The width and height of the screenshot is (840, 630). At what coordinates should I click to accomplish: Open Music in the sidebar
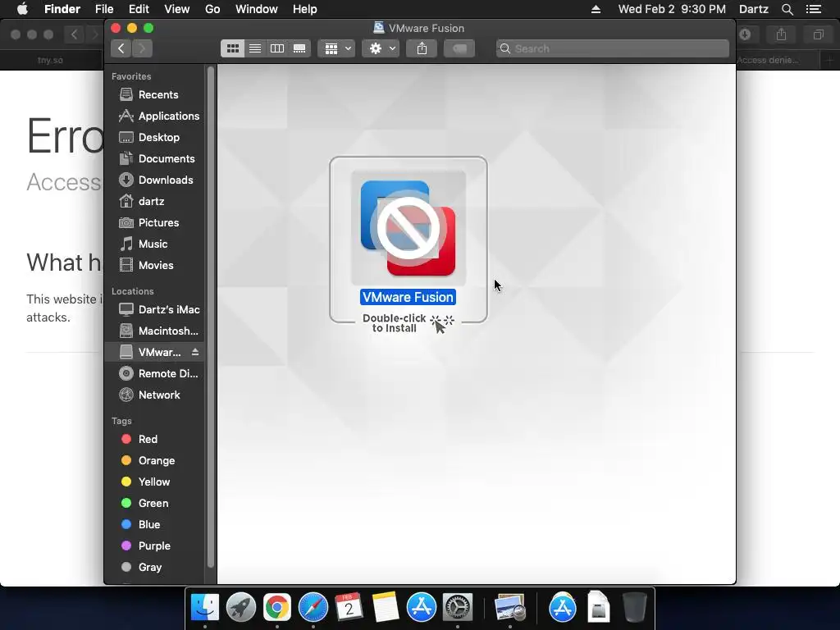[x=154, y=244]
